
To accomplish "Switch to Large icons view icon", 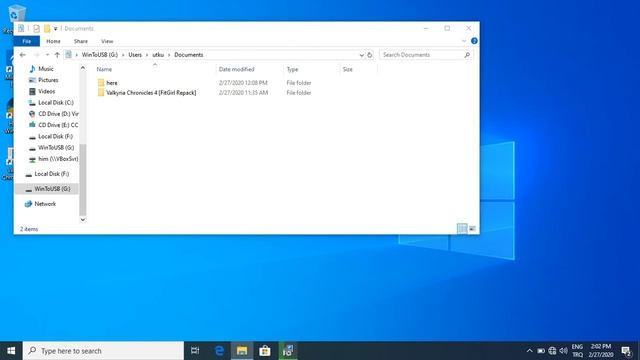I will click(472, 229).
